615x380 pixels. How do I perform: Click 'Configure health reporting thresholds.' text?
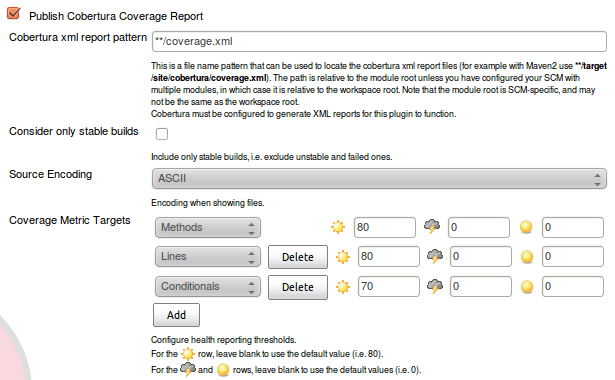(x=224, y=340)
